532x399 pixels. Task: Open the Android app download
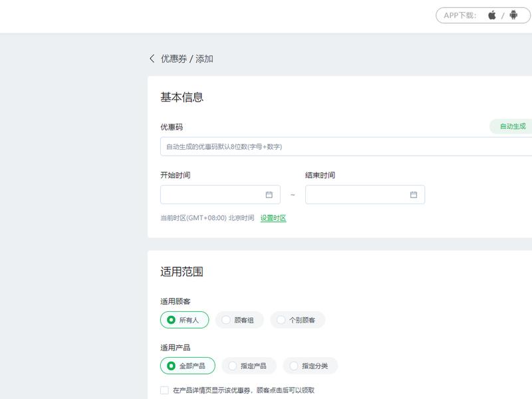coord(513,15)
